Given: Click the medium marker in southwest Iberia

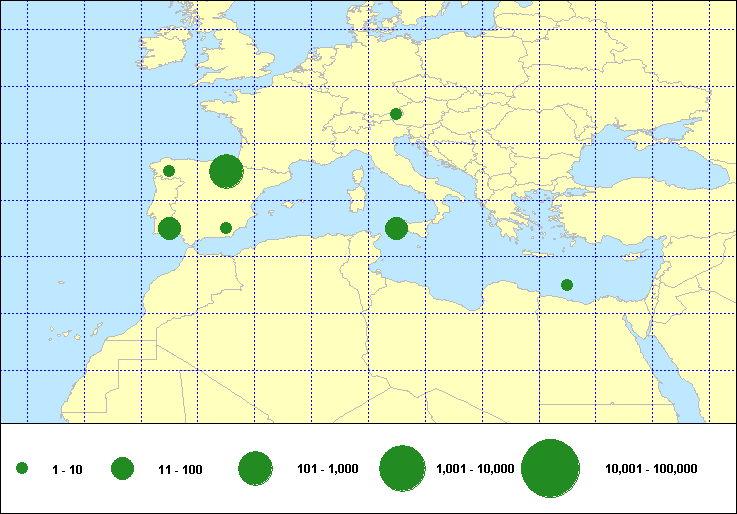Looking at the screenshot, I should (169, 229).
